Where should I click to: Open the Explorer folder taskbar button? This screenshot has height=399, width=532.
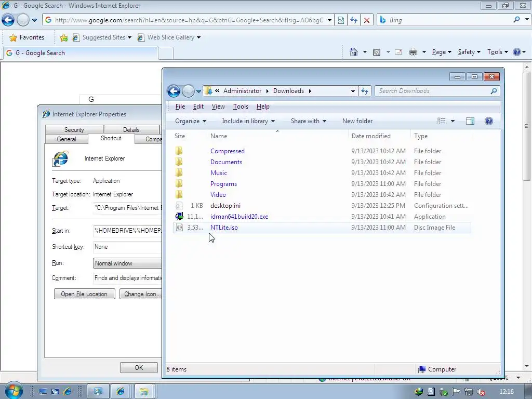(144, 392)
